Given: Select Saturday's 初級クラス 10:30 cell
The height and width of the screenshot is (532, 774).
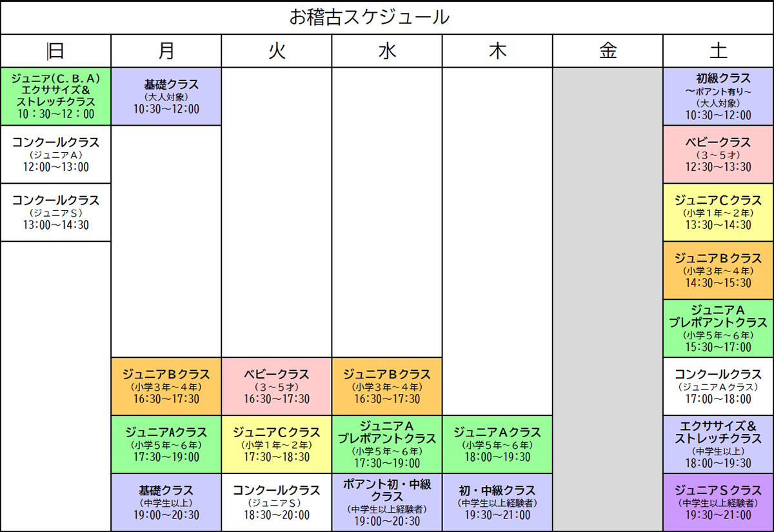Looking at the screenshot, I should coord(719,96).
